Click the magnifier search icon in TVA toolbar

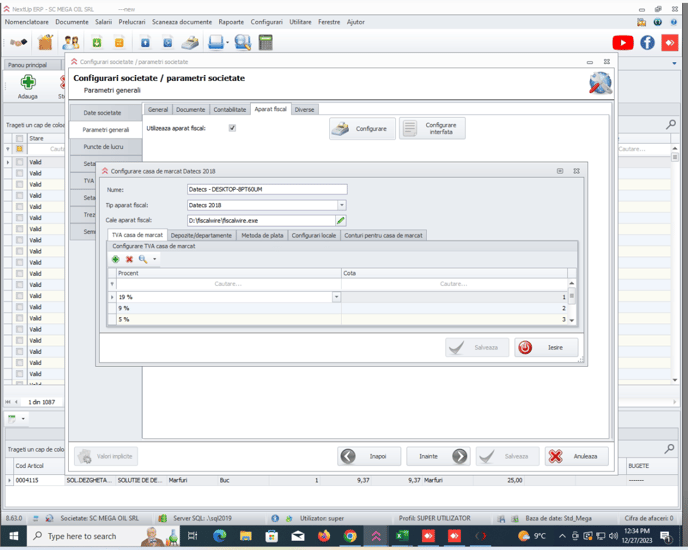coord(142,259)
